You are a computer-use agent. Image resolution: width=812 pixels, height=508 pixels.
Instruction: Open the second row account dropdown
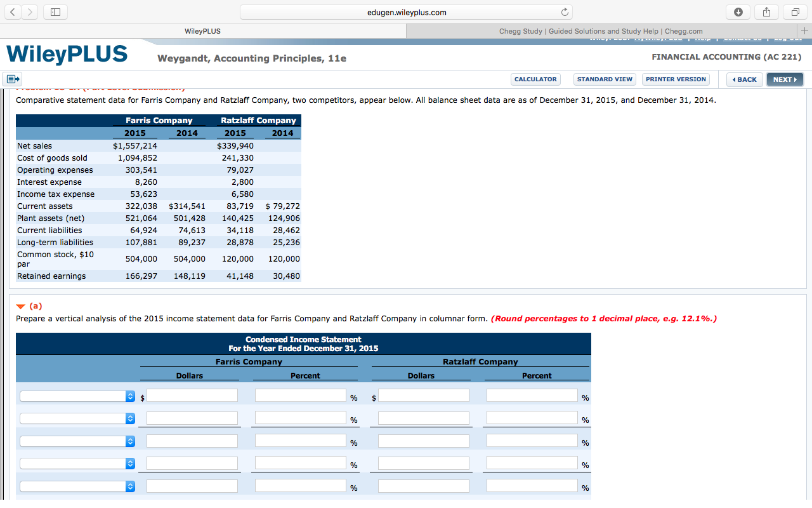[78, 418]
